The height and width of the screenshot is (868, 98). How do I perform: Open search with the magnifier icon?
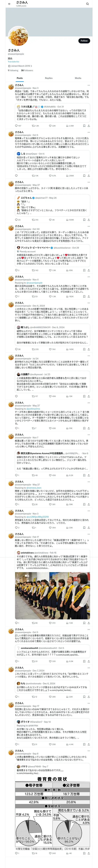(87, 4)
